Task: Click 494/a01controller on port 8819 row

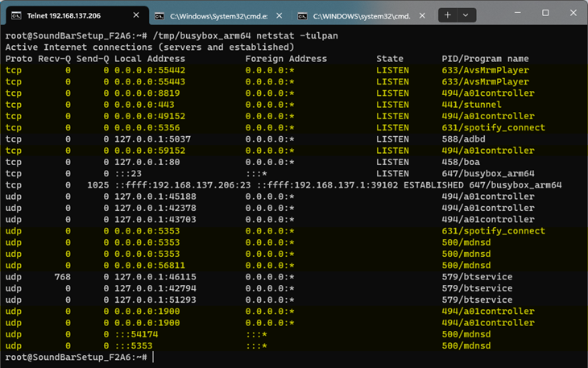Action: pyautogui.click(x=488, y=93)
